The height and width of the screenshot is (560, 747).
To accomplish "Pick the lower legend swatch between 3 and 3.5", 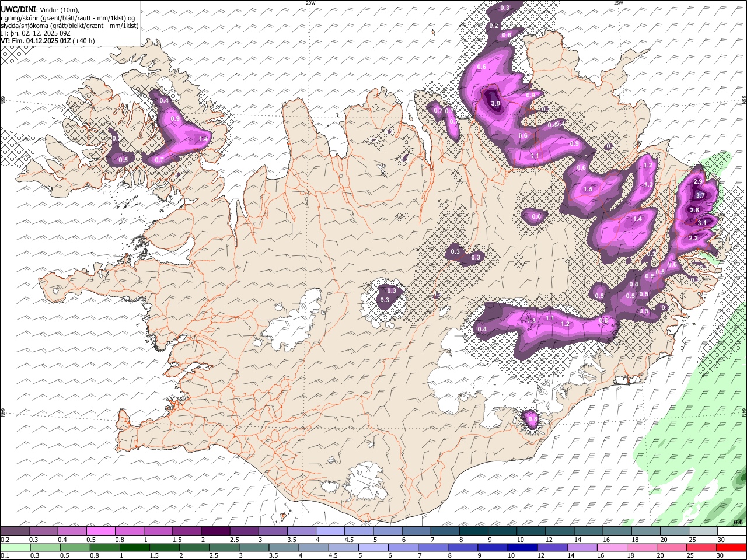I will 254,547.
